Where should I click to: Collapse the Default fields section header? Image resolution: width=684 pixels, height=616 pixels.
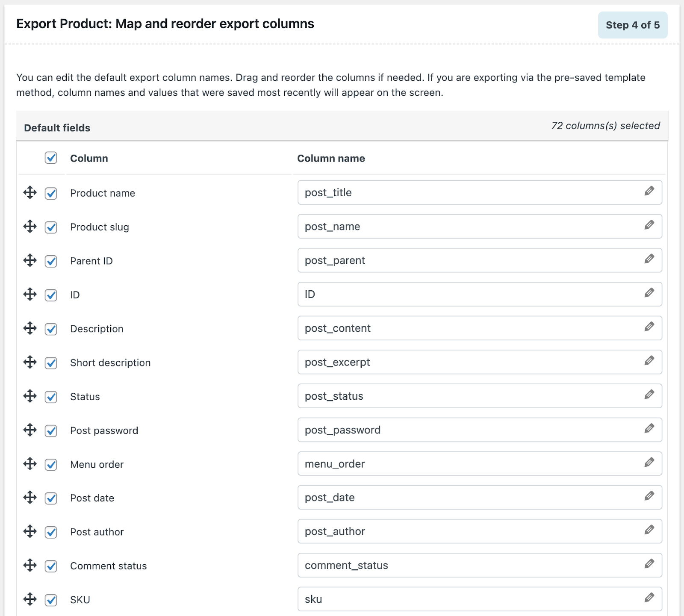click(x=342, y=127)
